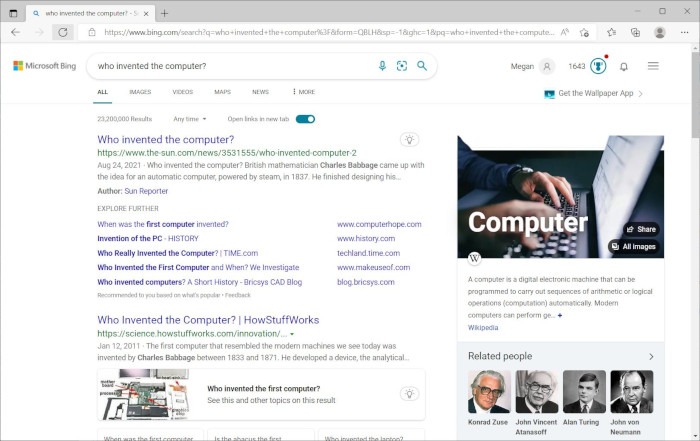Image resolution: width=700 pixels, height=441 pixels.
Task: Switch to the NEWS tab
Action: pyautogui.click(x=260, y=92)
